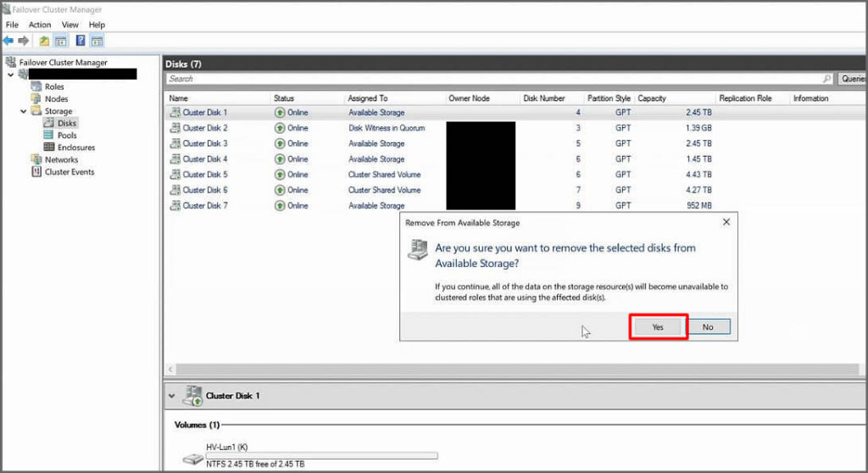The image size is (868, 473).
Task: Click Online status icon for Cluster Disk 7
Action: click(x=280, y=205)
